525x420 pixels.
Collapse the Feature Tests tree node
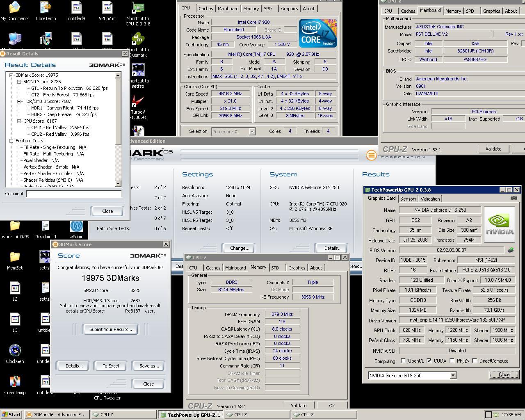11,141
